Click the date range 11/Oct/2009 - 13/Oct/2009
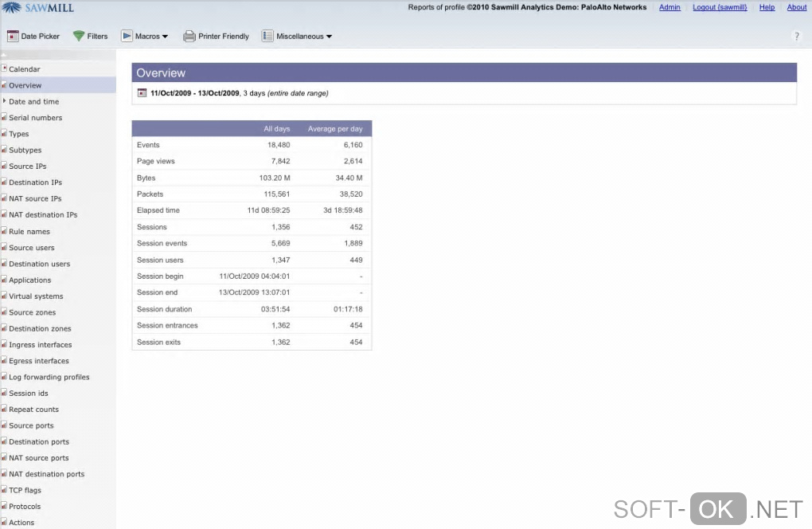Viewport: 812px width, 529px height. point(195,93)
